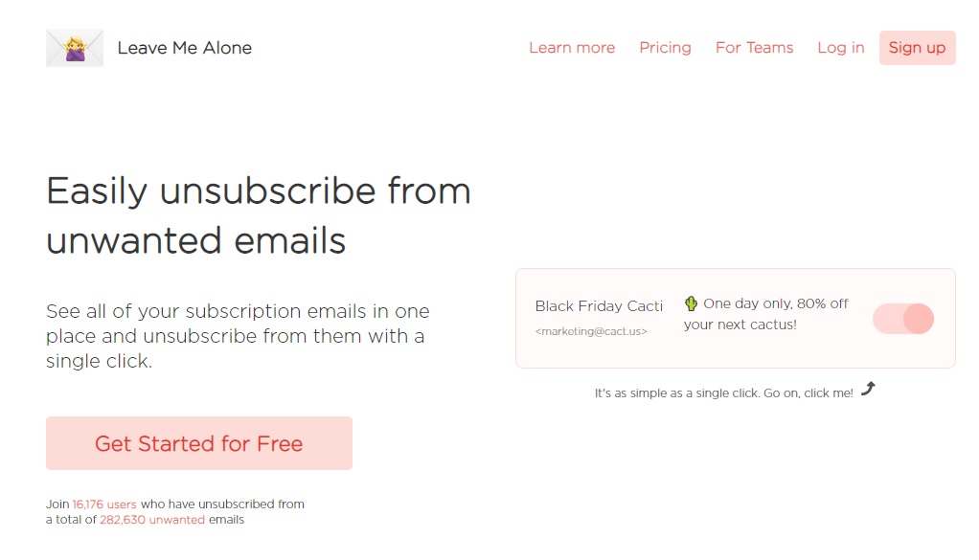Click the Leave Me Alone envelope logo
Viewport: 979px width, 560px height.
pyautogui.click(x=74, y=48)
